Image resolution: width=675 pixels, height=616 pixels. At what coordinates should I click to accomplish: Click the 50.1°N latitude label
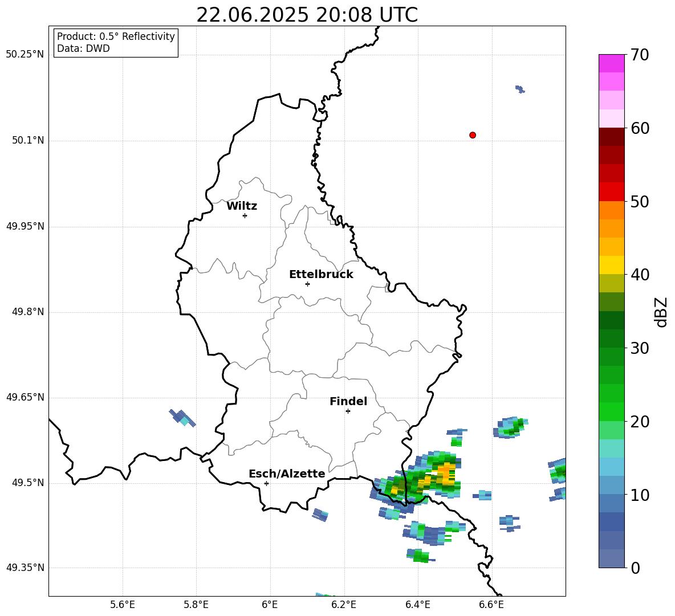point(28,140)
